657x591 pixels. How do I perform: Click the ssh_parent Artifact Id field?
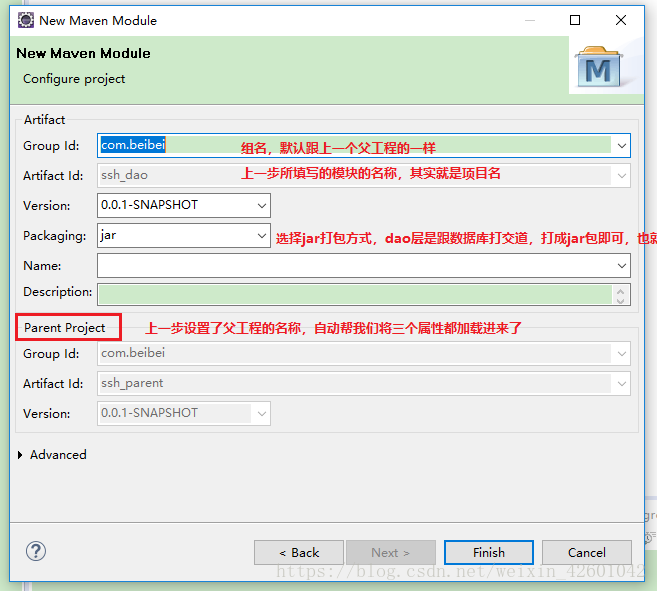tap(364, 384)
